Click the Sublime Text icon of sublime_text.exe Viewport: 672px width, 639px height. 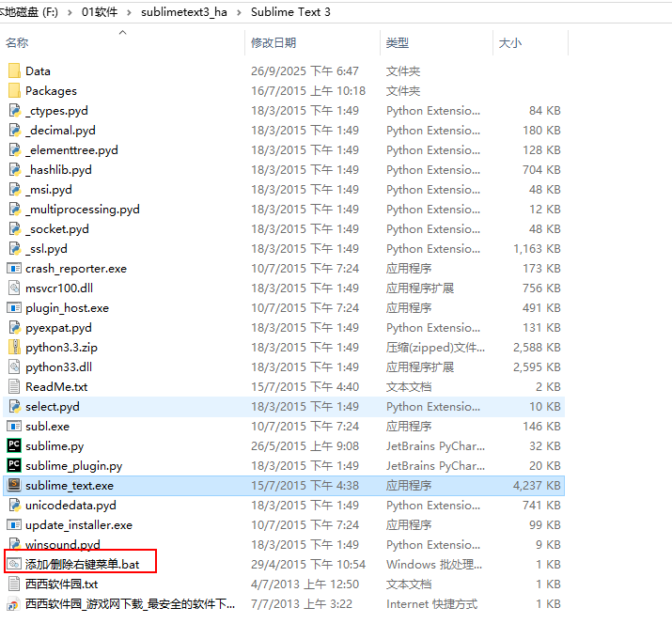coord(14,485)
